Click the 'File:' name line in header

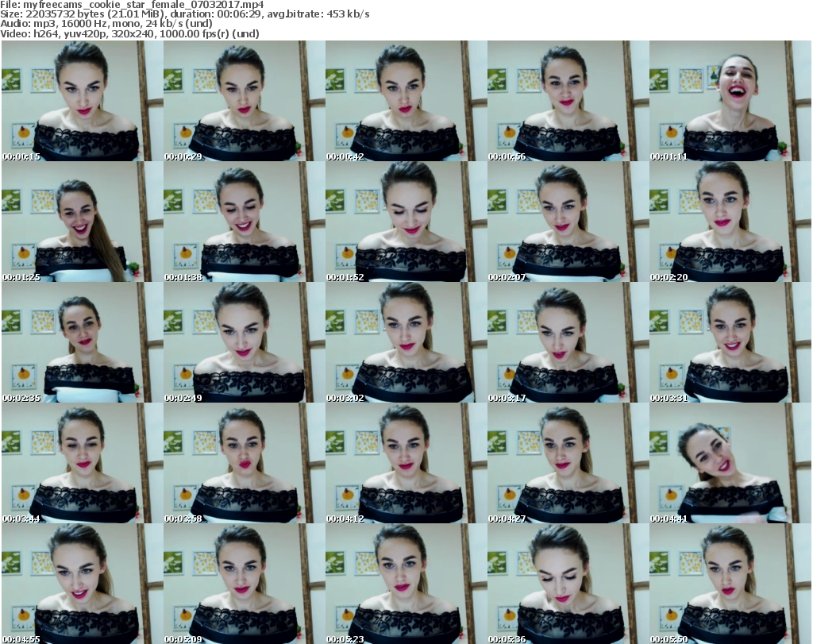[132, 5]
